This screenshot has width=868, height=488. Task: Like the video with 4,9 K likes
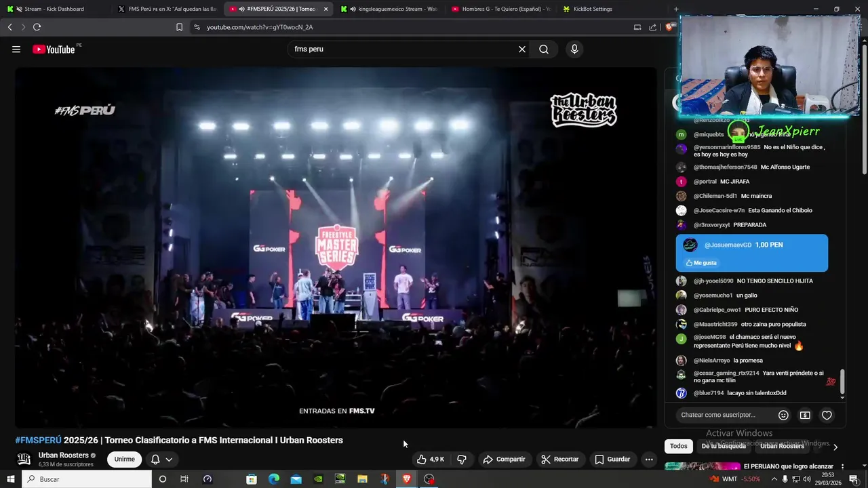coord(431,460)
